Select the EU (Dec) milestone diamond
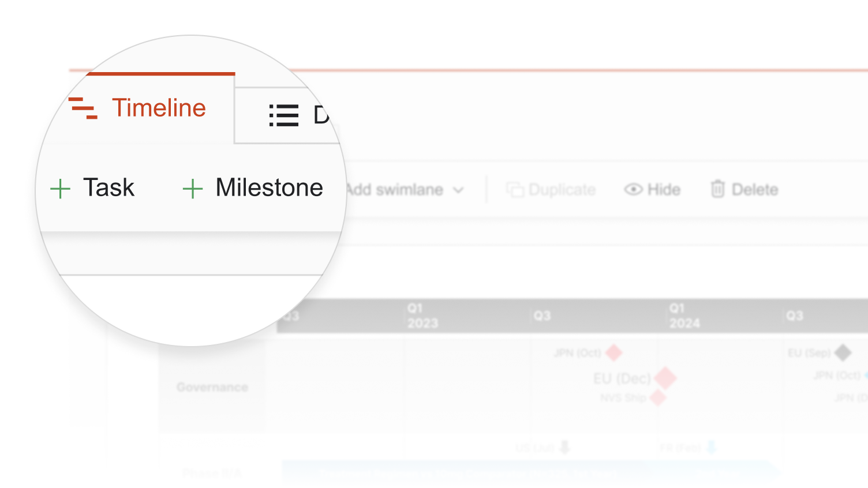Image resolution: width=868 pixels, height=488 pixels. point(665,378)
